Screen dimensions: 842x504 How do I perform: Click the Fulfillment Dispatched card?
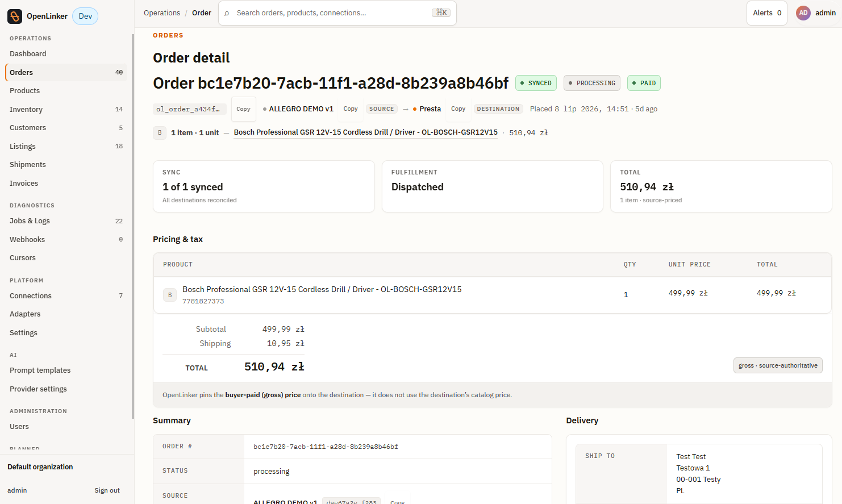coord(492,186)
